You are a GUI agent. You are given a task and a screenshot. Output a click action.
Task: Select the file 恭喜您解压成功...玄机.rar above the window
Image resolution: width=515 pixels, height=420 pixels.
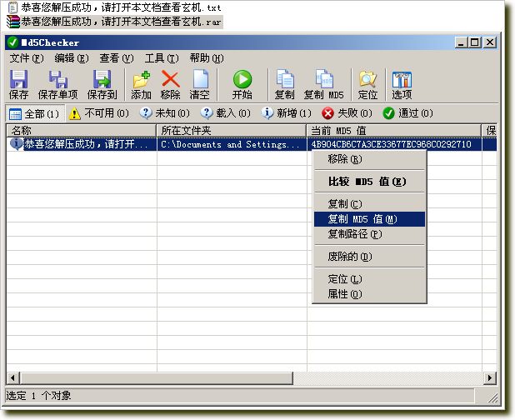[x=121, y=22]
